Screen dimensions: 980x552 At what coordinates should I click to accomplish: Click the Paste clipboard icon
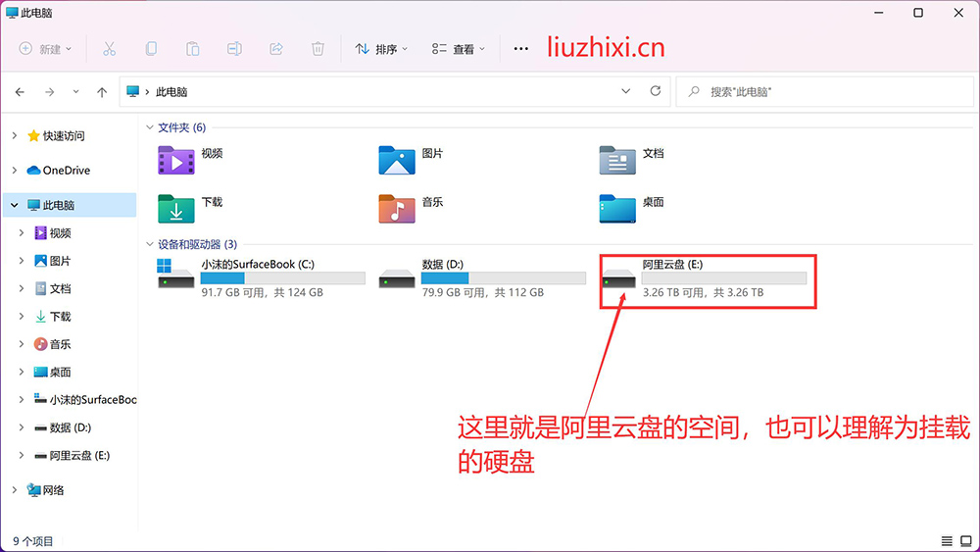point(193,48)
